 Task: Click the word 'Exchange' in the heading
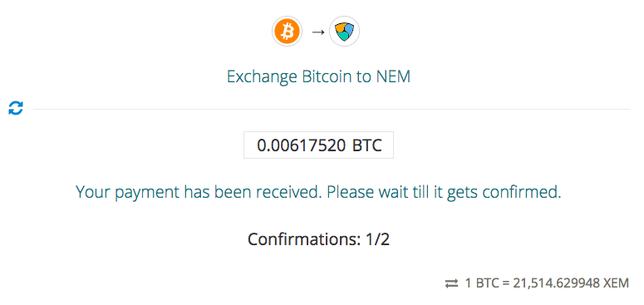click(x=262, y=76)
